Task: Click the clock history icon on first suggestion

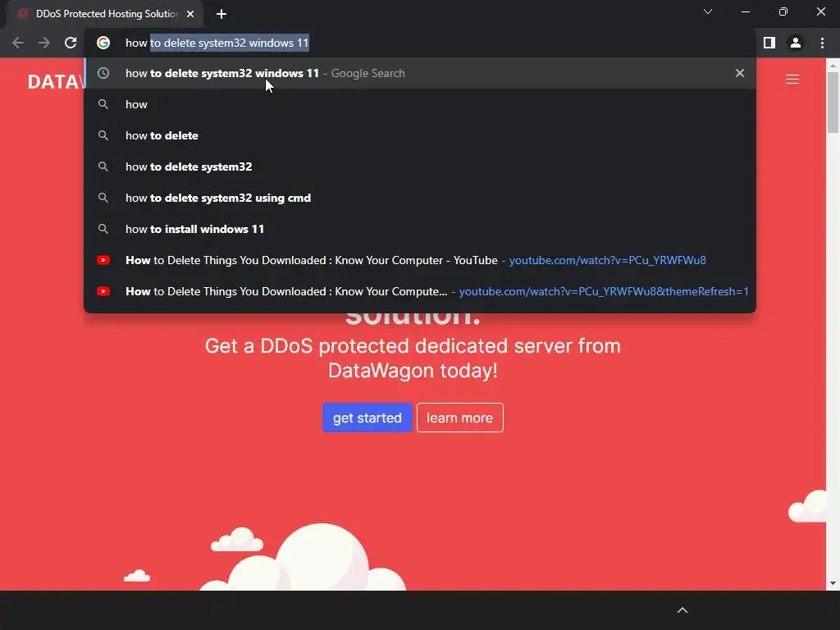Action: [103, 73]
